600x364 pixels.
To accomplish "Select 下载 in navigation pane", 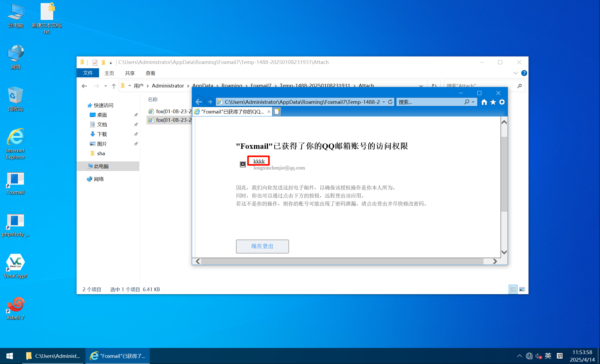I will tap(102, 134).
